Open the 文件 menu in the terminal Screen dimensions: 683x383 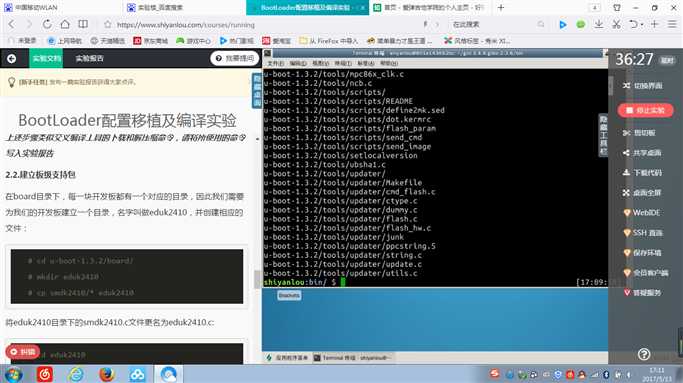275,63
